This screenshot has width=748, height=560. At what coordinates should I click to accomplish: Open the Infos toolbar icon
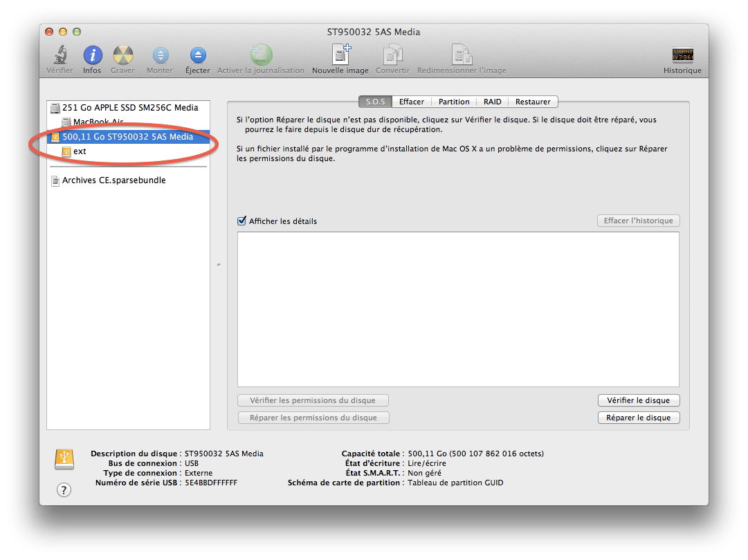(x=93, y=55)
